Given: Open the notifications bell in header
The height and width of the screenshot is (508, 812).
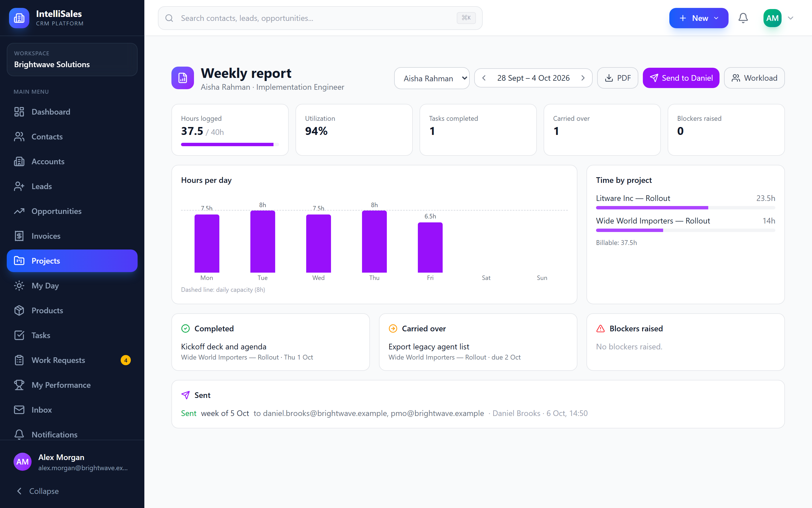Looking at the screenshot, I should tap(743, 18).
